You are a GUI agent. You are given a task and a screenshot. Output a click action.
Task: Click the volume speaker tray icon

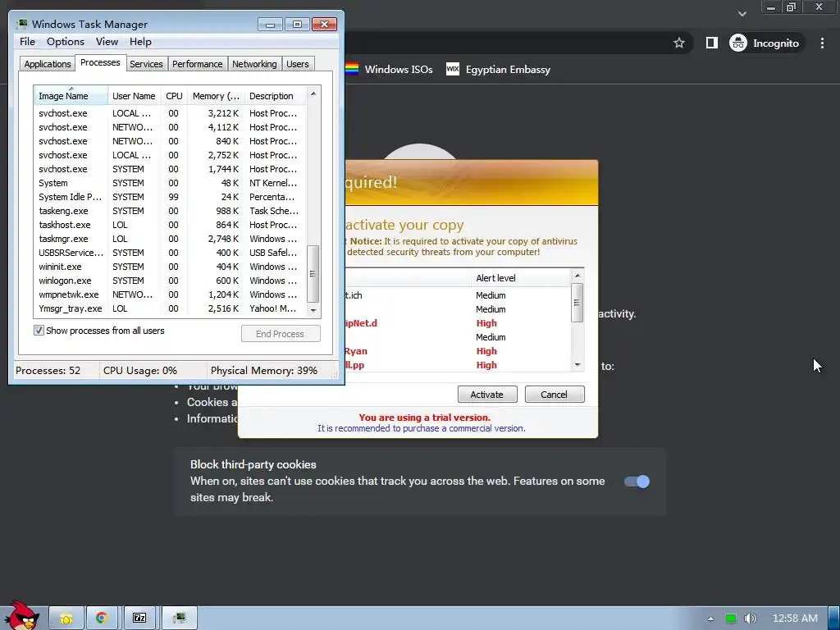point(751,619)
